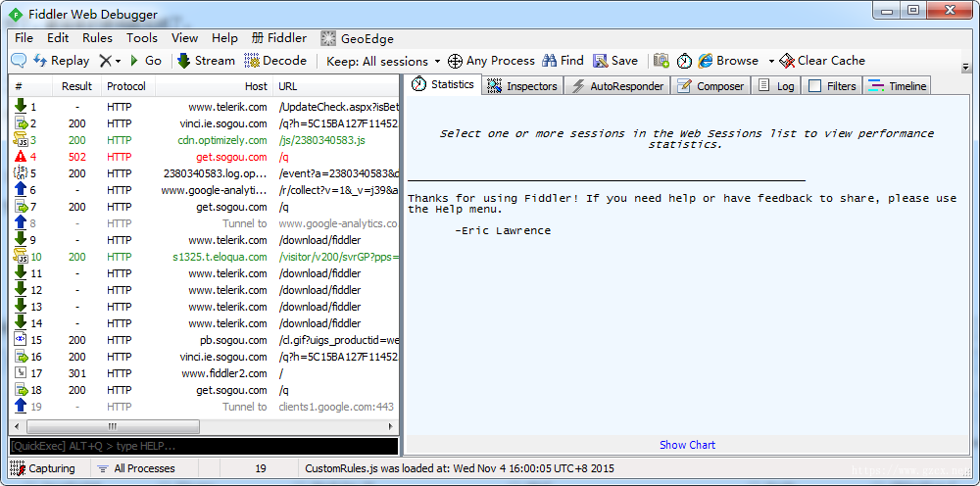
Task: Switch to the Timeline tab
Action: pyautogui.click(x=898, y=86)
